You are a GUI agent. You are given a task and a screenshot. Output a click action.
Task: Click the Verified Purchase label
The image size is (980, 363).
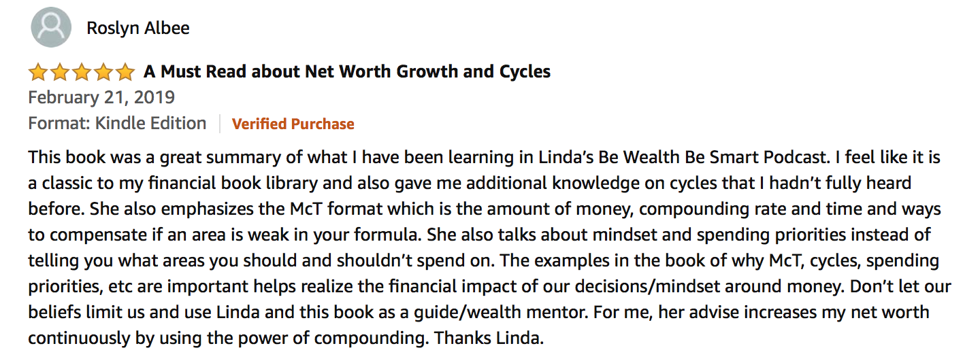pos(293,124)
